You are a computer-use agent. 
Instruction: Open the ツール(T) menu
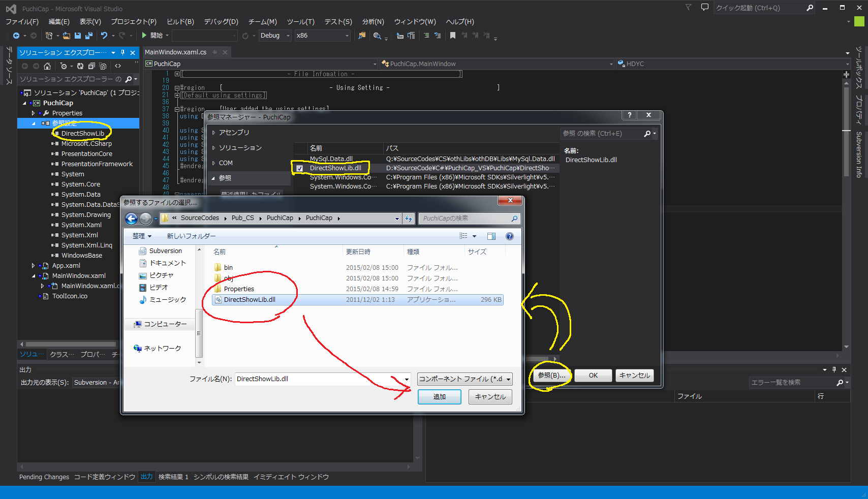[301, 22]
